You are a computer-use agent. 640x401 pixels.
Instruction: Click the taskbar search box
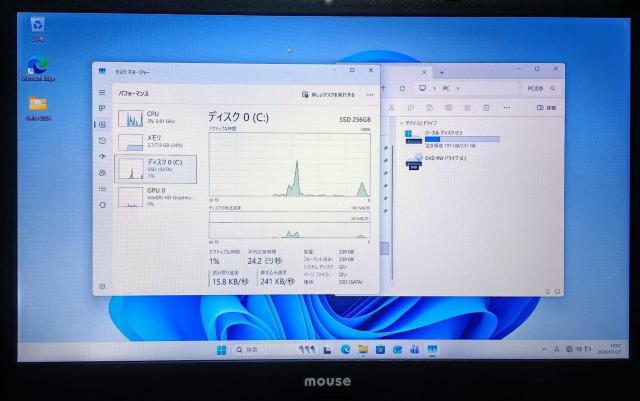pos(262,350)
